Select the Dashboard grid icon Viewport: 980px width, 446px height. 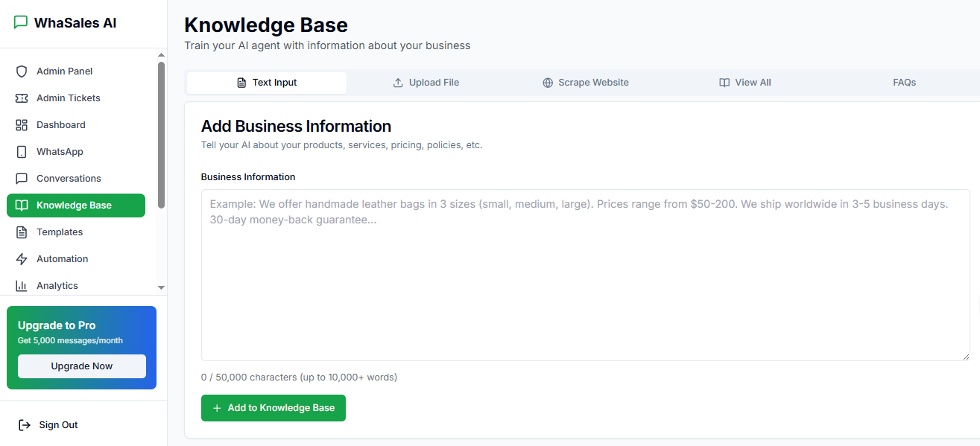[x=22, y=124]
